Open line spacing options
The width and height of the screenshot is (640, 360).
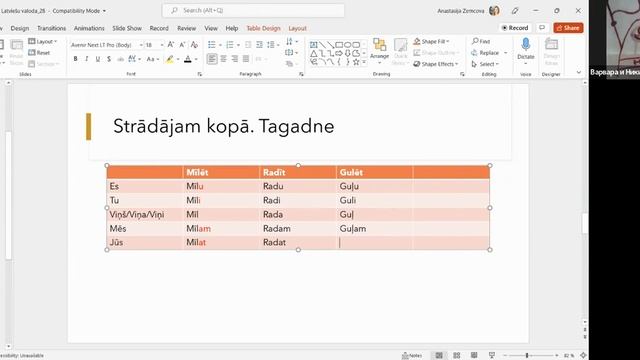pyautogui.click(x=273, y=44)
